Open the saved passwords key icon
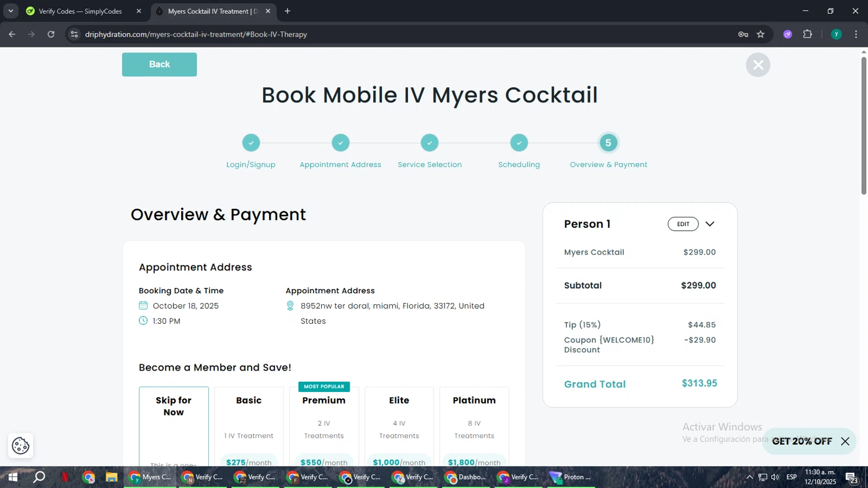This screenshot has height=488, width=868. tap(743, 34)
